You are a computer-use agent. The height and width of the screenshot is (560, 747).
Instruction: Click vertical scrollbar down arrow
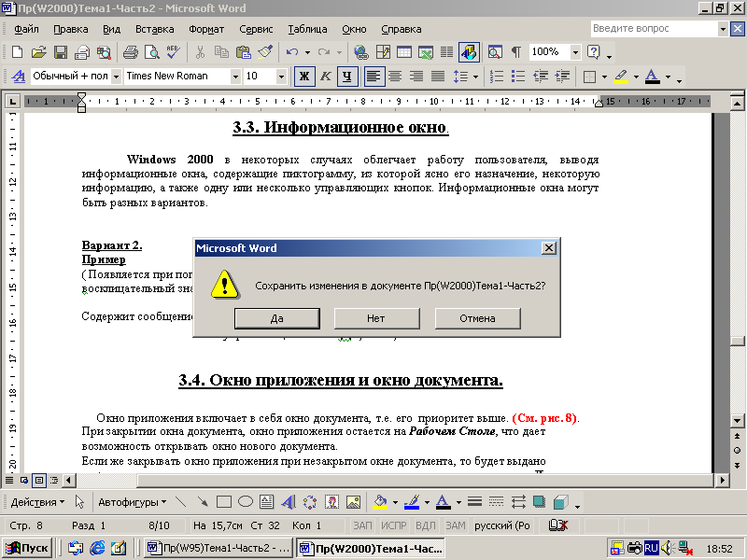click(x=737, y=421)
